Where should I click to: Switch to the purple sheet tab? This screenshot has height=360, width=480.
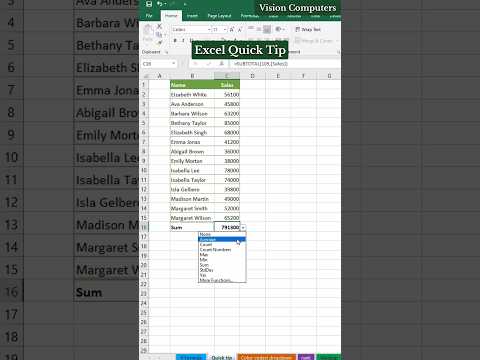(306, 357)
